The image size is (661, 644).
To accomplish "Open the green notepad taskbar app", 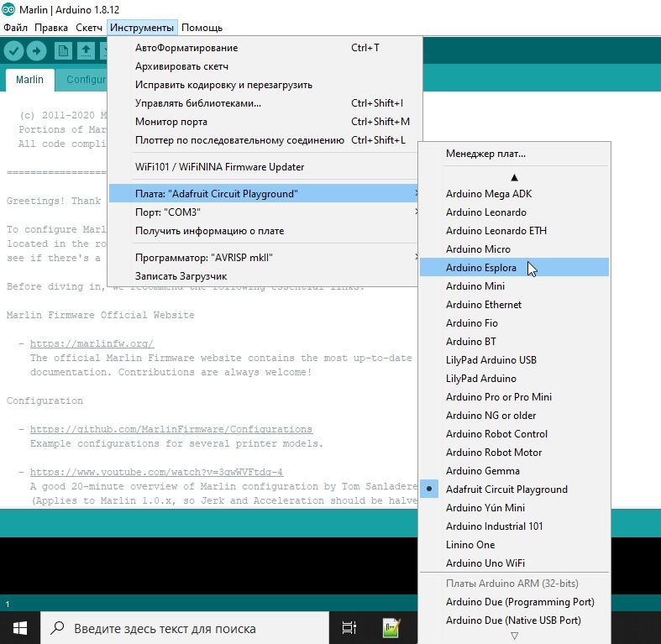I will 391,628.
